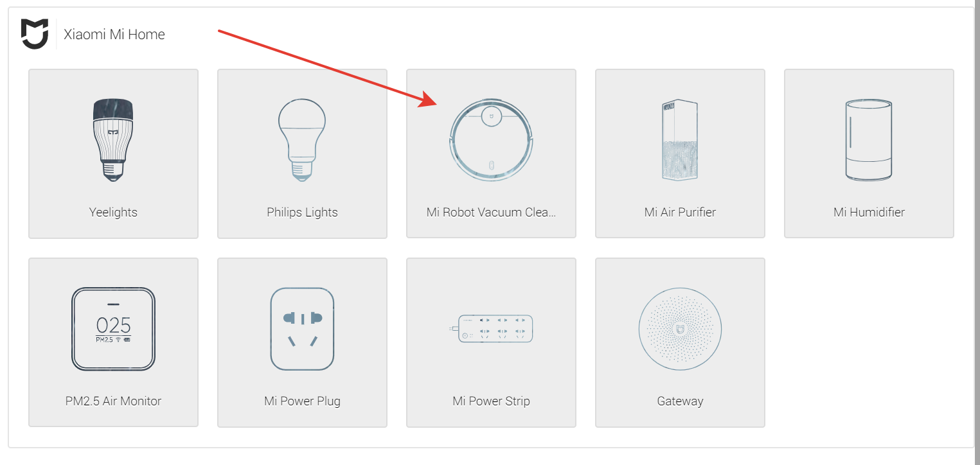Click the "PM2.5 Air Monitor" label

pos(113,401)
